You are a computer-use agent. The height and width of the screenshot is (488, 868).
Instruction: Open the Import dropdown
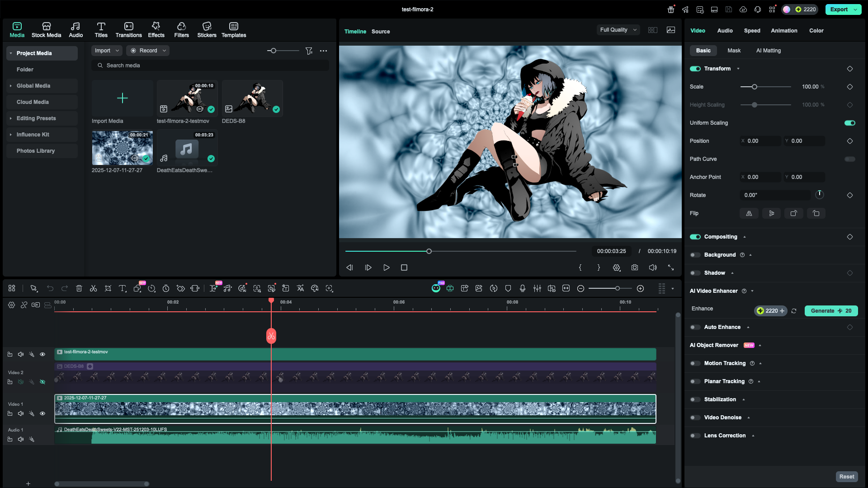[107, 51]
